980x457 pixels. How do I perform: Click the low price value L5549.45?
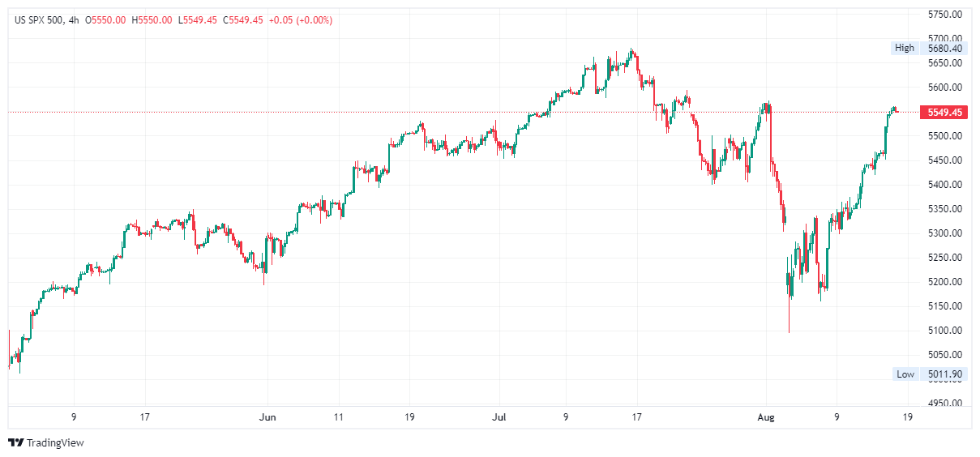click(x=197, y=20)
